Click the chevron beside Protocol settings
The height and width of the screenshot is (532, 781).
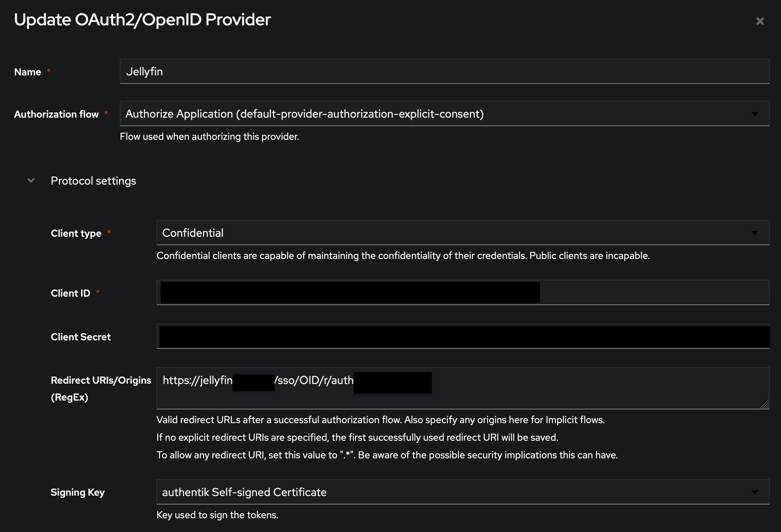(x=31, y=180)
